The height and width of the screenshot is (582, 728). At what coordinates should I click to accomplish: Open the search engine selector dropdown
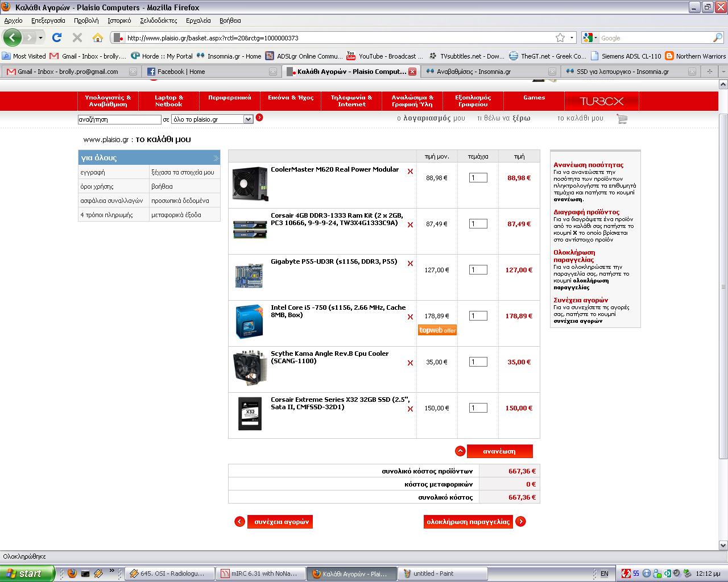(x=590, y=38)
